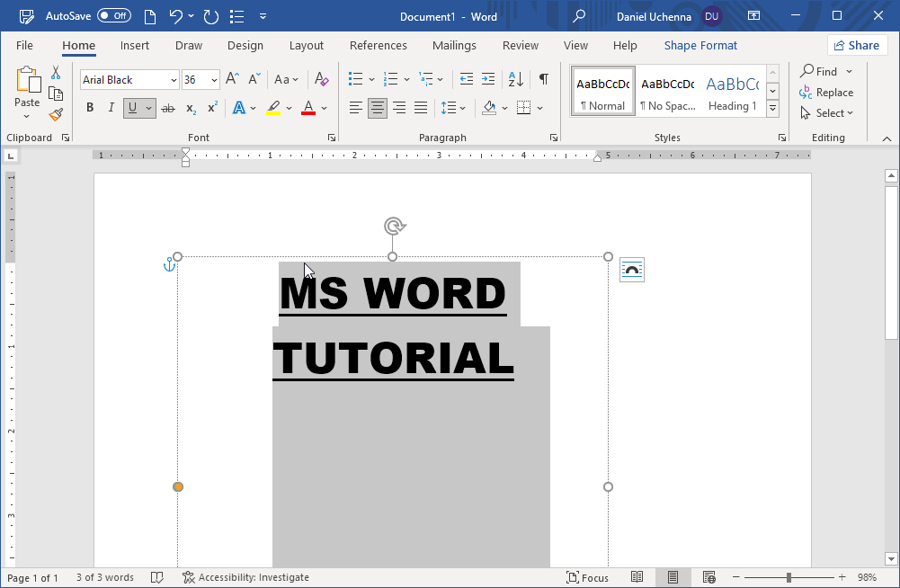Switch to the Shape Format ribbon tab
This screenshot has width=900, height=588.
[700, 45]
